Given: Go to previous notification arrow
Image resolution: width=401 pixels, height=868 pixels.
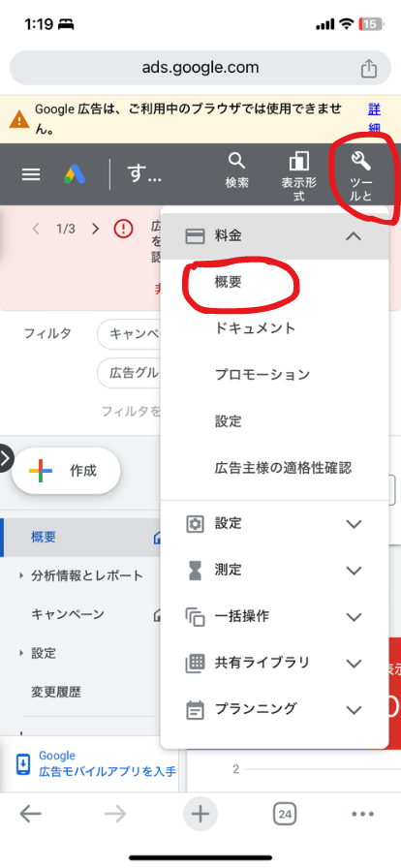Looking at the screenshot, I should [37, 230].
